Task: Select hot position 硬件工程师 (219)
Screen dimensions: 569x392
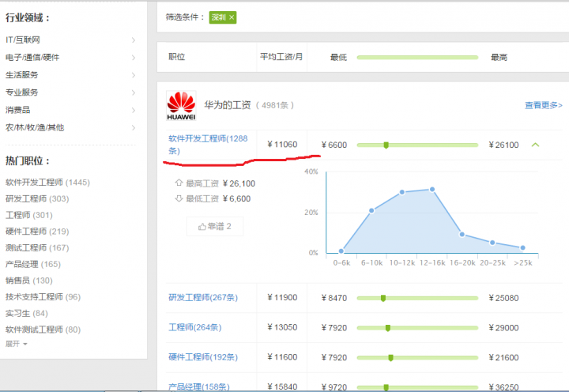Action: coord(37,232)
